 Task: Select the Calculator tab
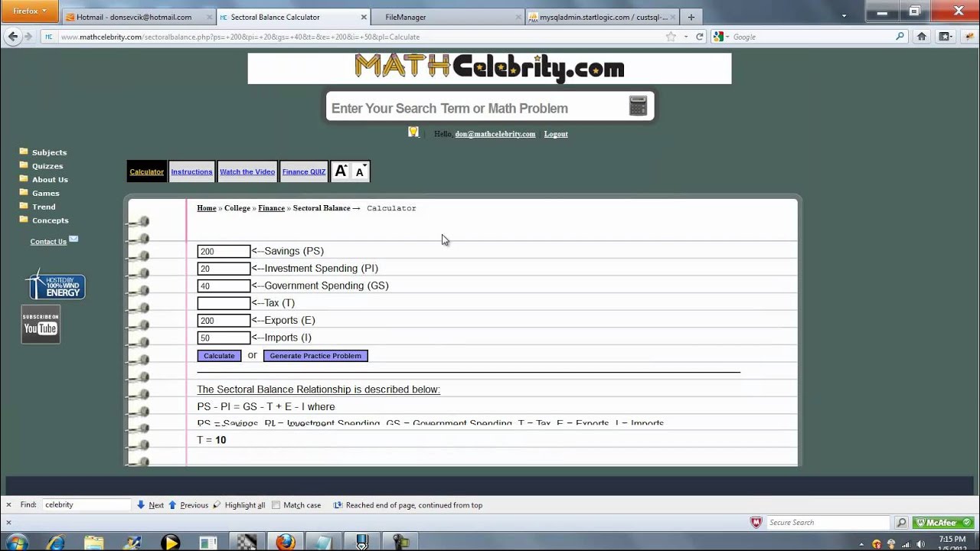(146, 171)
